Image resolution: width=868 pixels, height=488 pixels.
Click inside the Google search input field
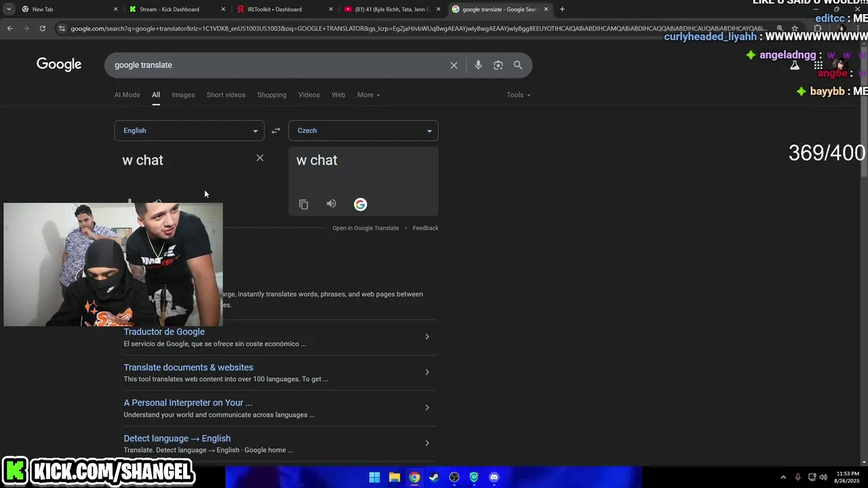pyautogui.click(x=278, y=65)
